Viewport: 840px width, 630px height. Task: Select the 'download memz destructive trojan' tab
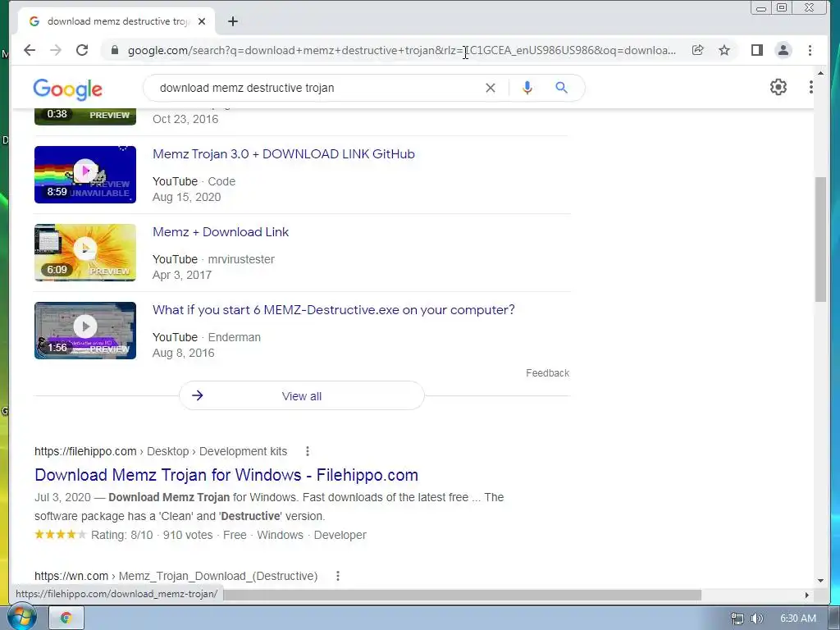click(x=118, y=21)
